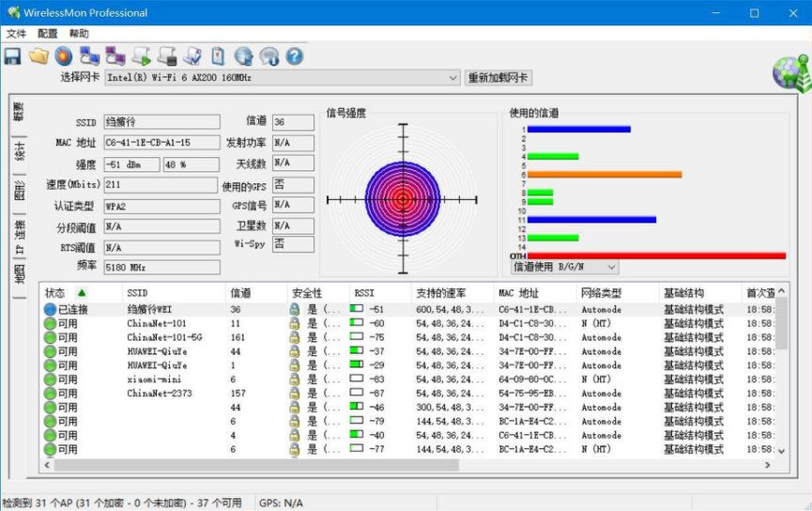Open the 选择网卡 adapter dropdown
Screen dimensions: 812x511
[452, 78]
